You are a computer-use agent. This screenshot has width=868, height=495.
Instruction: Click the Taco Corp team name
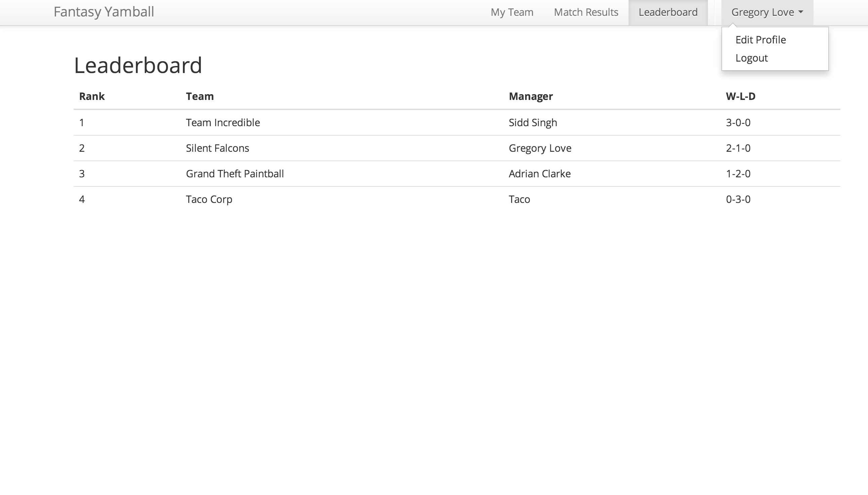tap(209, 199)
